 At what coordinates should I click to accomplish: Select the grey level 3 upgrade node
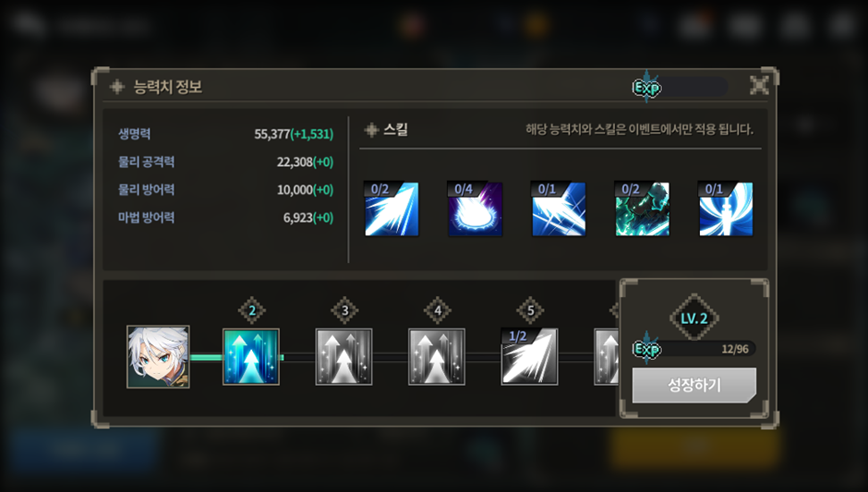pyautogui.click(x=344, y=357)
